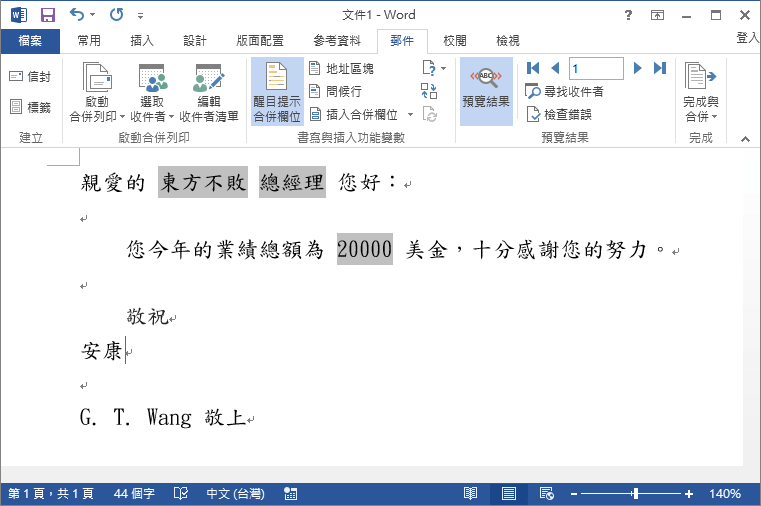Click the text 敬祝 in document

click(x=147, y=317)
